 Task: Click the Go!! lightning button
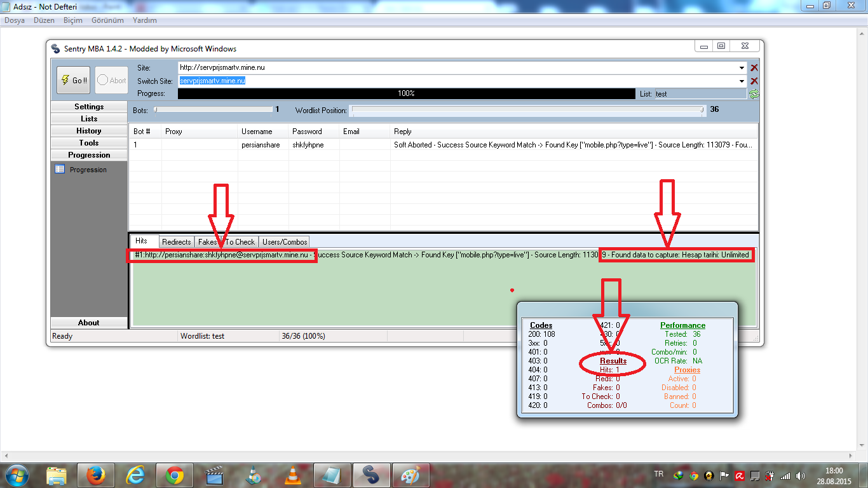coord(73,81)
